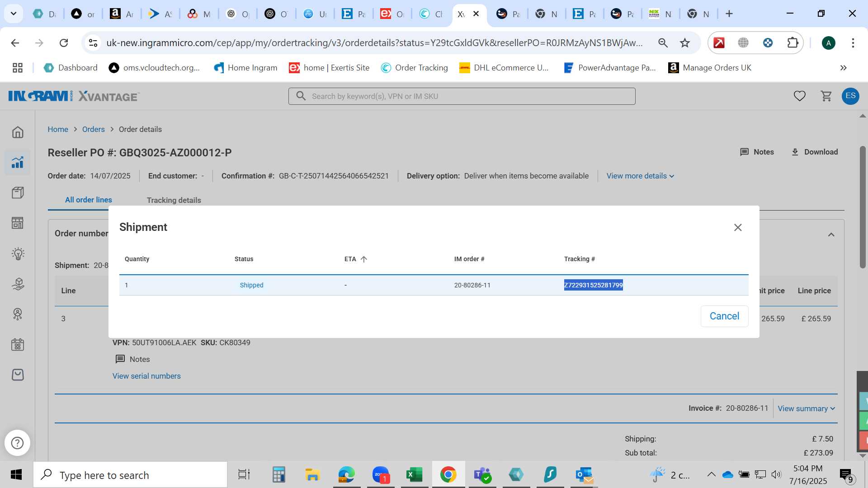Click the Windows taskbar search box

130,475
